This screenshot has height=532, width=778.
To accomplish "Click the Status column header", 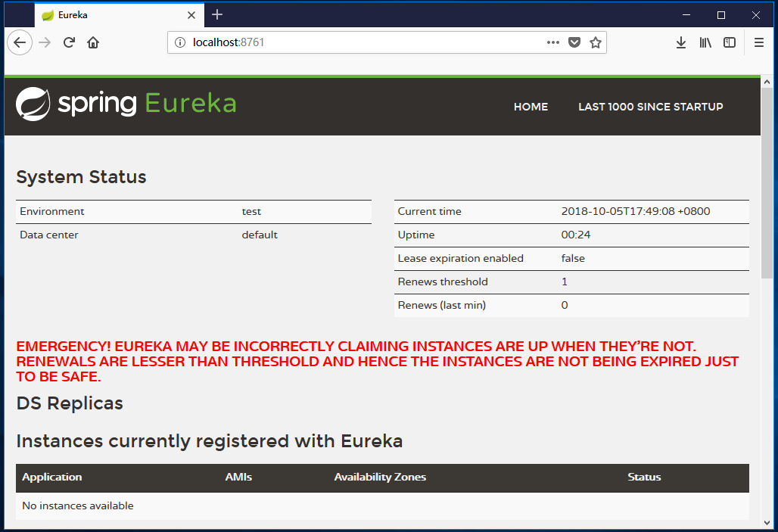I will (644, 478).
